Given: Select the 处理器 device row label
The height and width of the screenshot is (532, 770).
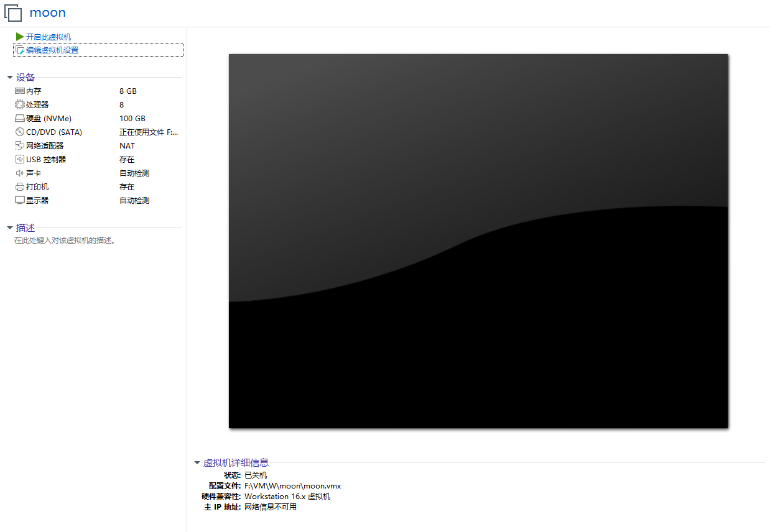Looking at the screenshot, I should point(37,104).
